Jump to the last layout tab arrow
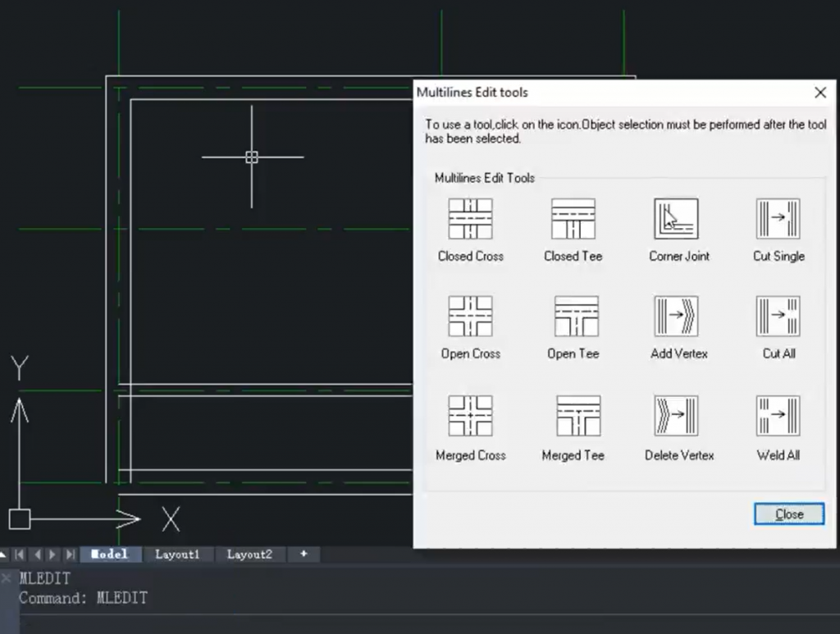 coord(70,554)
